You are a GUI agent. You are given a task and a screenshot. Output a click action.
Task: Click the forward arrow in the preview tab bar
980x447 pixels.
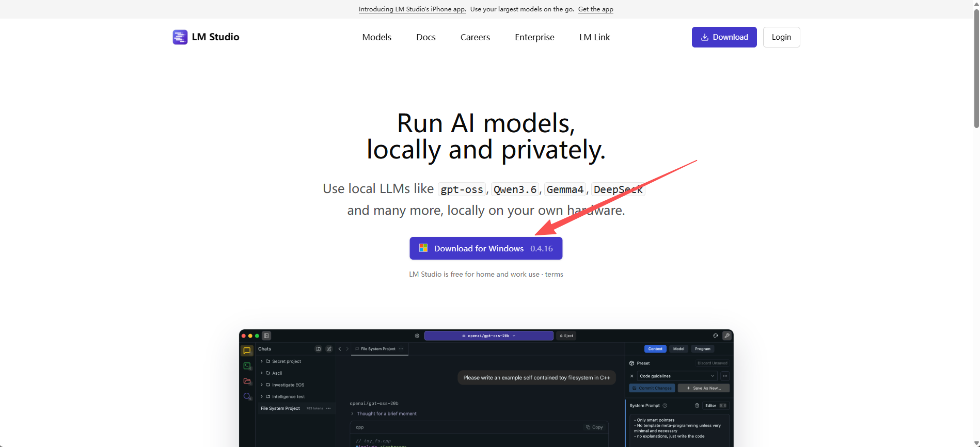coord(347,349)
